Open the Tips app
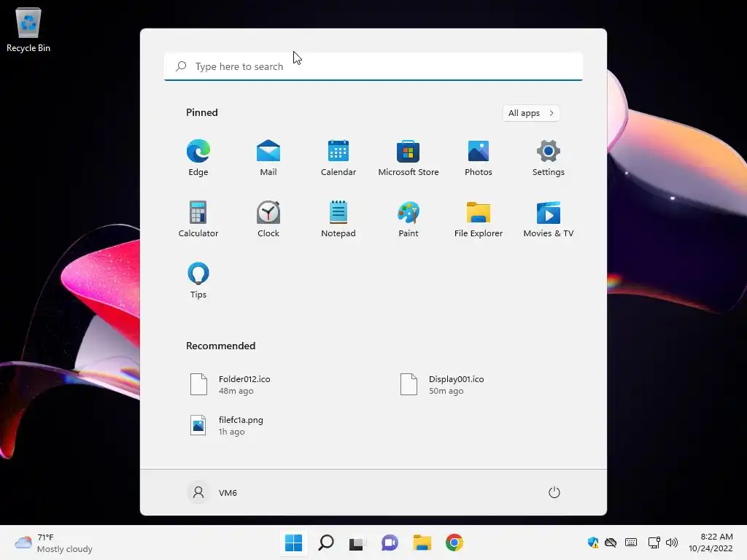This screenshot has width=747, height=560. point(198,280)
